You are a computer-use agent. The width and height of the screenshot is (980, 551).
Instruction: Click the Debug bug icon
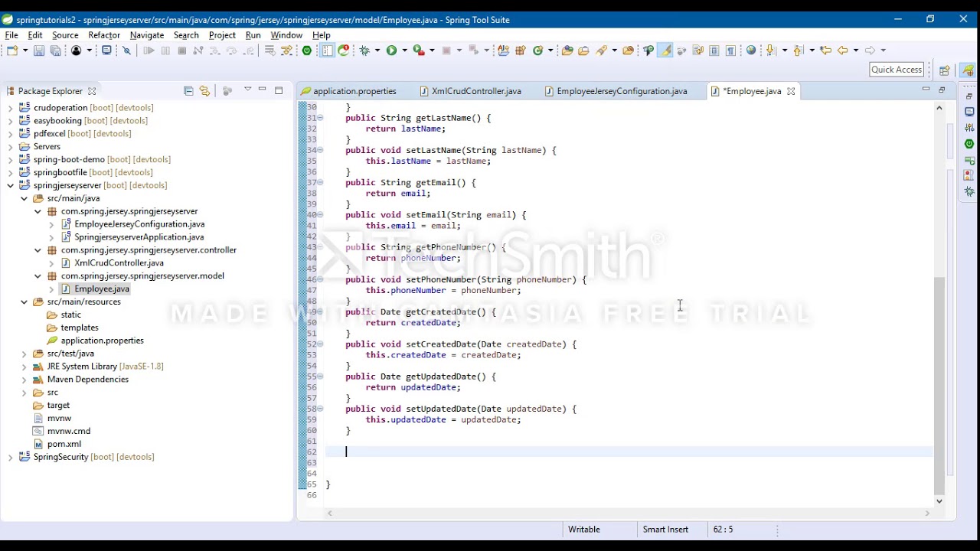tap(365, 51)
